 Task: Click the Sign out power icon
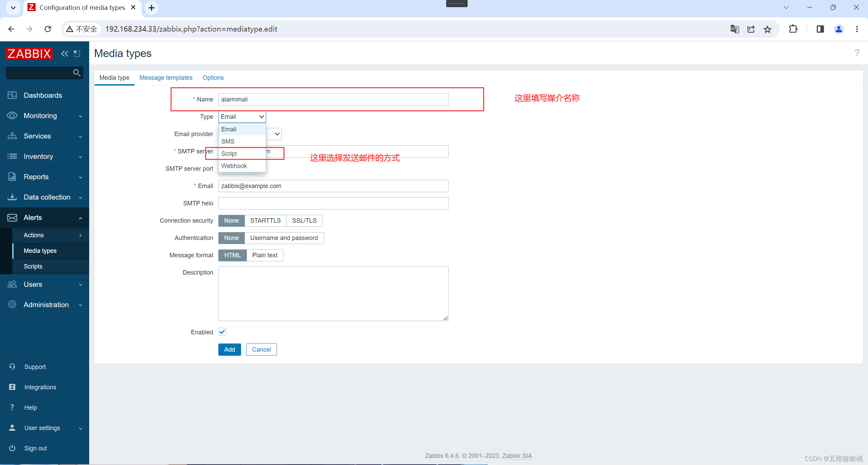click(12, 448)
